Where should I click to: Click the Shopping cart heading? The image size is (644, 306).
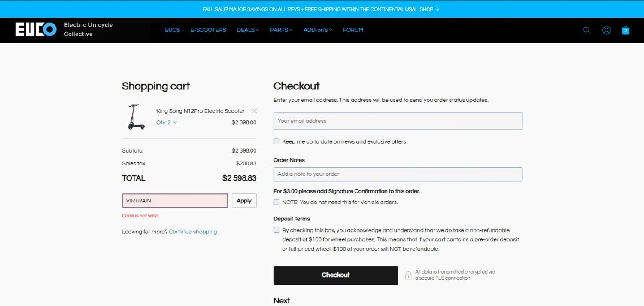click(x=156, y=86)
